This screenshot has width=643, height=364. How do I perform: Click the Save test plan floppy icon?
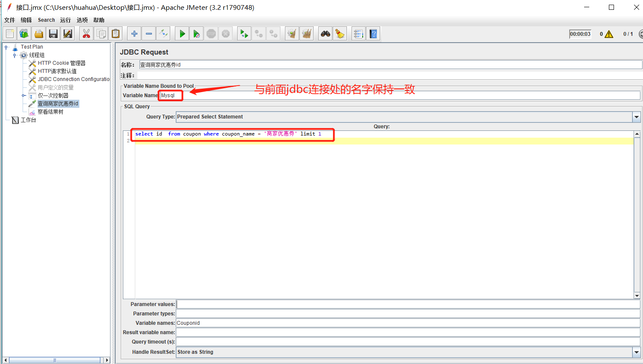click(53, 34)
